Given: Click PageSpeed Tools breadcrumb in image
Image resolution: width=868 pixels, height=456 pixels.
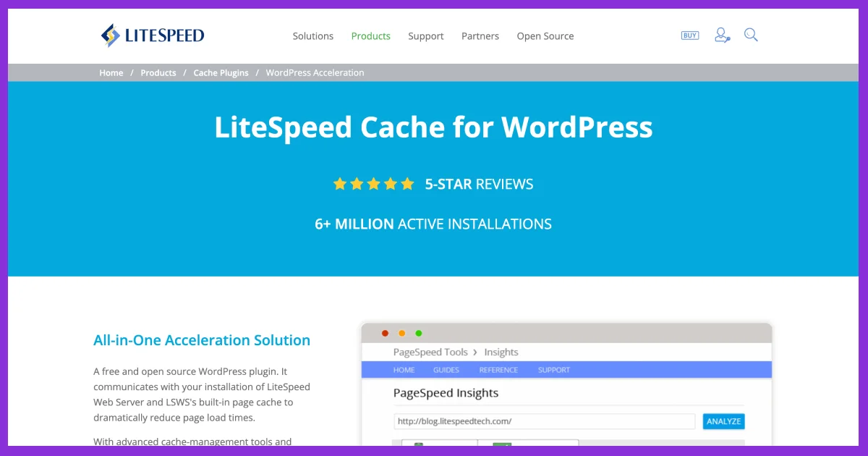Looking at the screenshot, I should click(430, 352).
